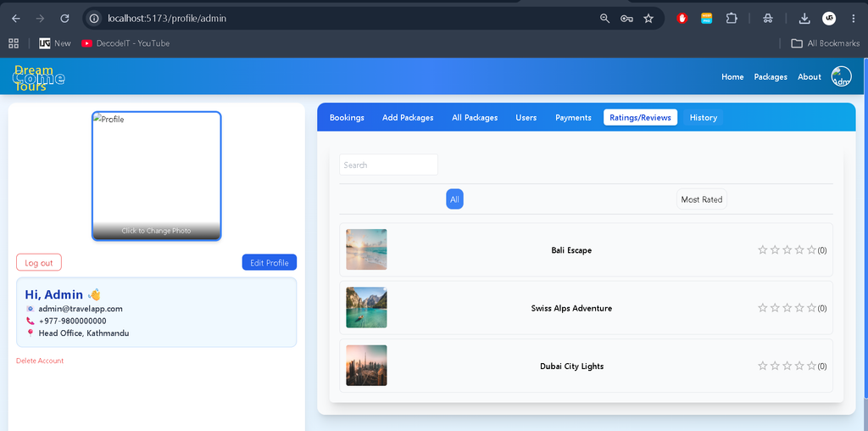Screen dimensions: 868x431
Task: Click the star rating for Swiss Alps Adventure
Action: click(787, 307)
